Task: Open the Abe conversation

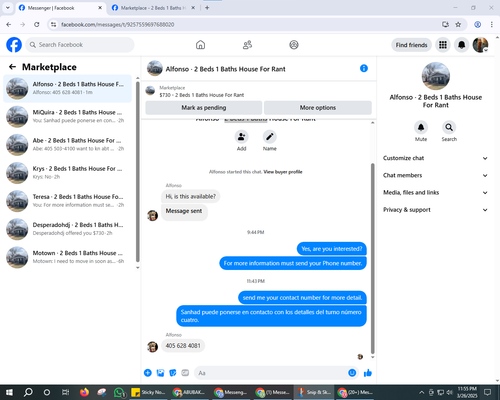Action: coord(68,145)
